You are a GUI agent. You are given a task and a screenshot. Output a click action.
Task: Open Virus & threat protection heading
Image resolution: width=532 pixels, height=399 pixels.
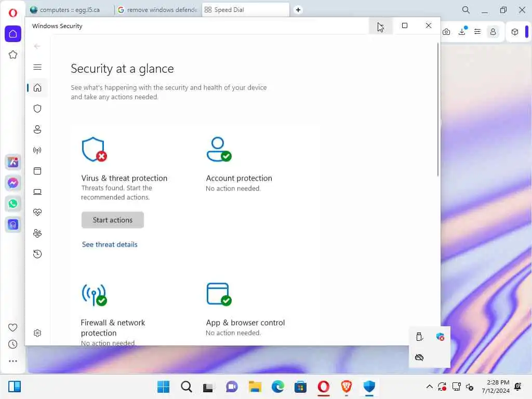pyautogui.click(x=124, y=178)
